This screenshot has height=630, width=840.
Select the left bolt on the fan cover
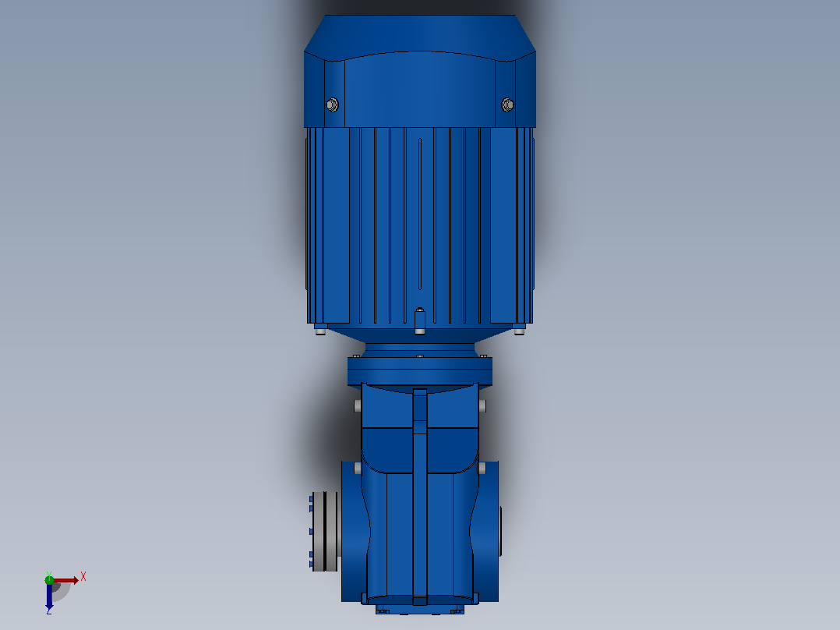(x=332, y=104)
